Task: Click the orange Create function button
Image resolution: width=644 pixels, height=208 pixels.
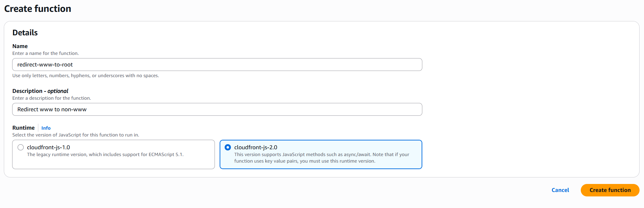Action: pyautogui.click(x=610, y=190)
